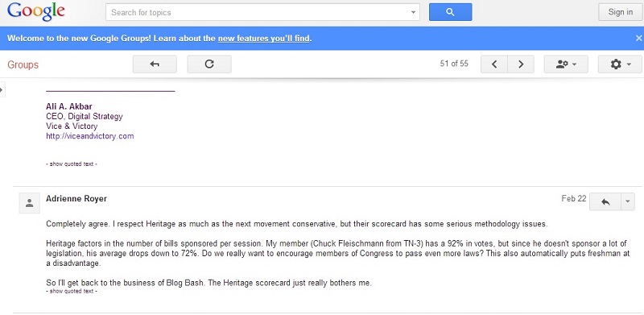The height and width of the screenshot is (315, 644).
Task: Open the gear settings dropdown
Action: tap(620, 64)
